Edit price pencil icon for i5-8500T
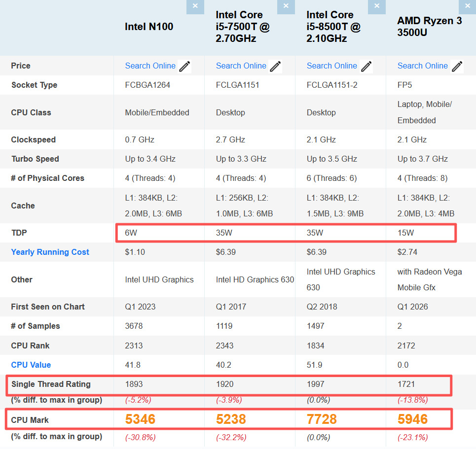Screen dimensions: 476x449 click(x=366, y=67)
